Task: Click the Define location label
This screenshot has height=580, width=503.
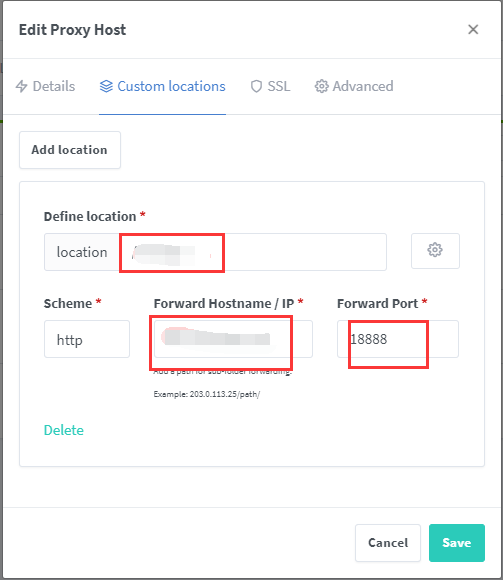Action: [90, 216]
